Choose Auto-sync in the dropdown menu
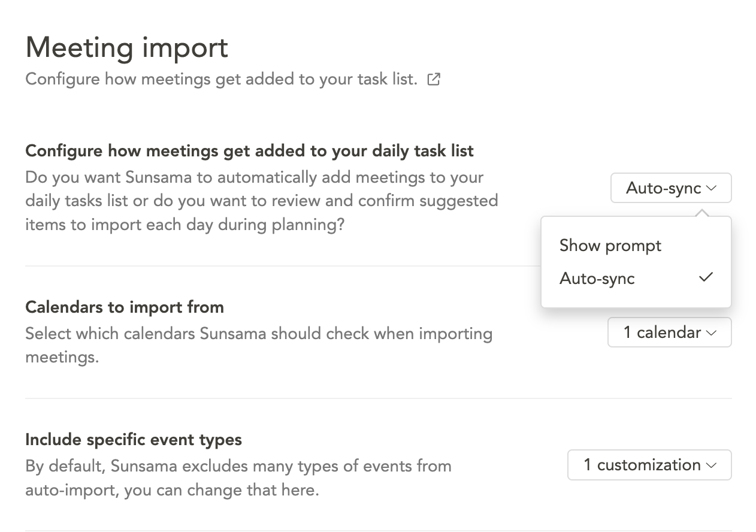This screenshot has width=756, height=532. tap(597, 279)
